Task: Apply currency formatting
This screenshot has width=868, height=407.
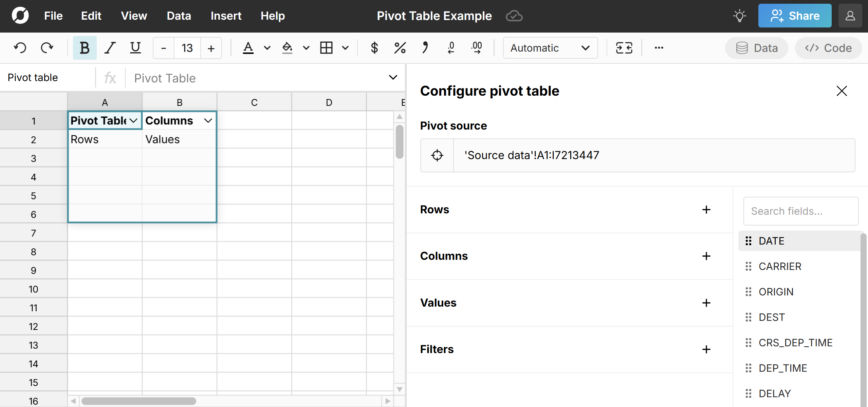Action: (374, 47)
